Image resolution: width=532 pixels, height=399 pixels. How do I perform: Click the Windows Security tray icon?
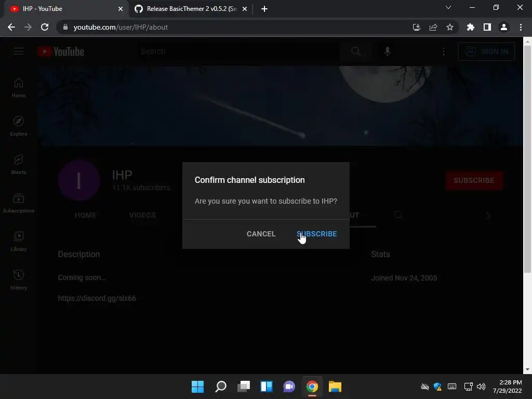(x=438, y=387)
